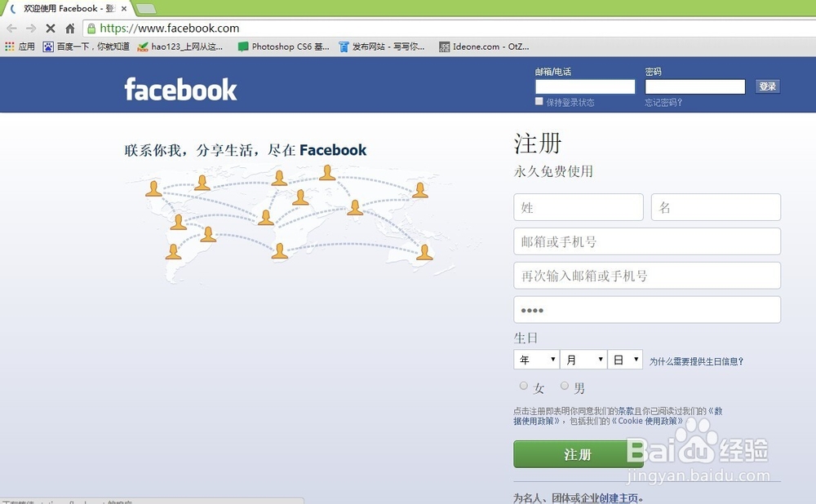Open the 创建主页 link
816x504 pixels.
point(619,498)
